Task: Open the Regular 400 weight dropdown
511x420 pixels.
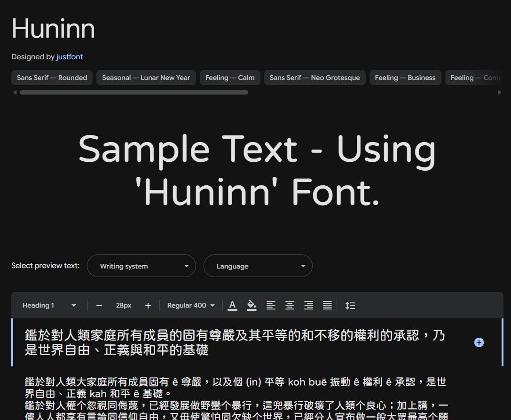Action: (x=191, y=306)
